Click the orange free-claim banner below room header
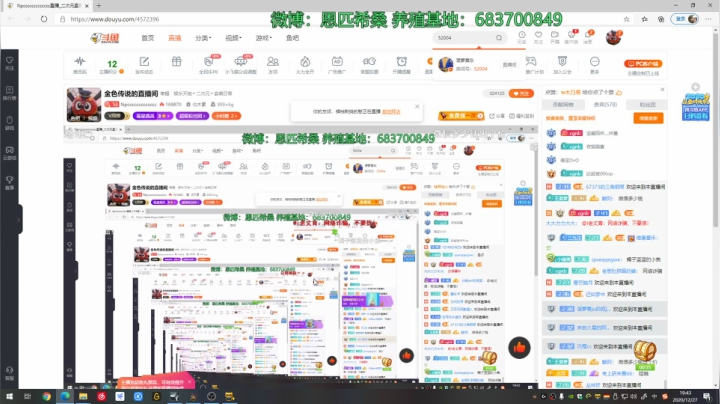 click(x=461, y=116)
